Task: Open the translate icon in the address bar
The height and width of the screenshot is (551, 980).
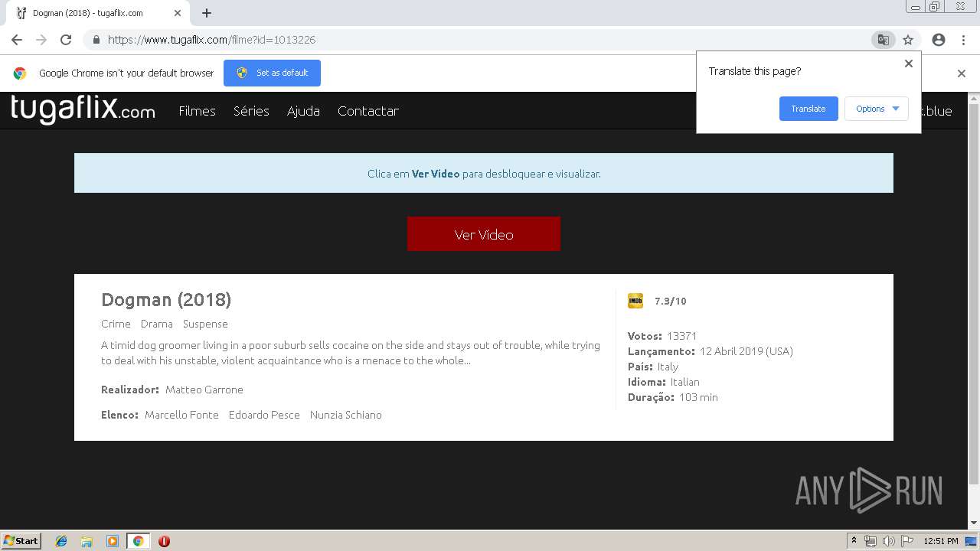Action: pos(883,40)
